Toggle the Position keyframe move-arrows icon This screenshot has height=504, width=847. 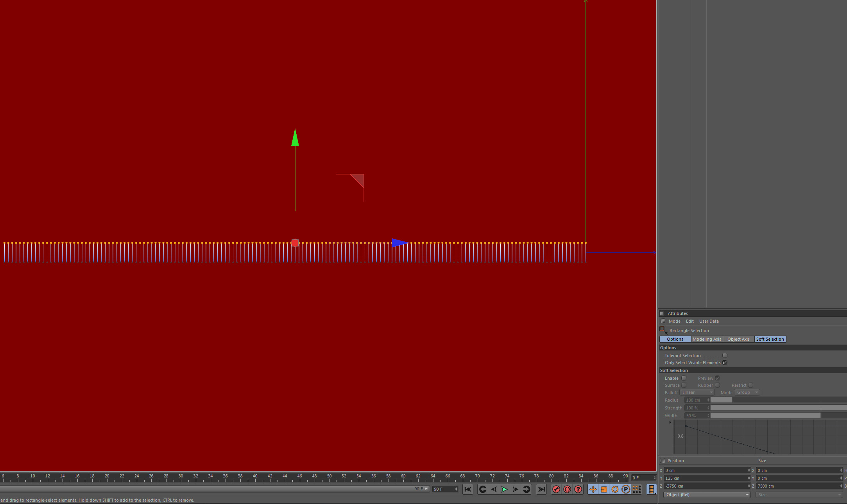(x=593, y=489)
